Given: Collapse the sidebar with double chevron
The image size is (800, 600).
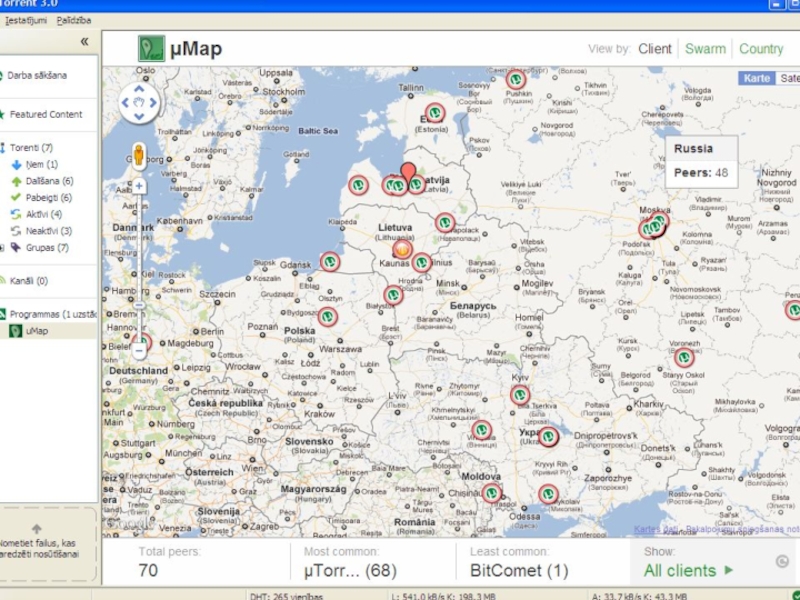Looking at the screenshot, I should (85, 42).
